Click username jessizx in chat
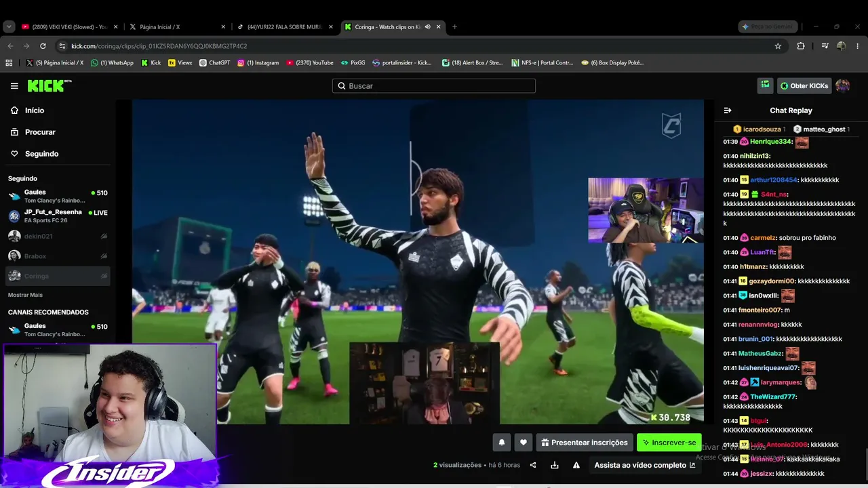The height and width of the screenshot is (488, 868). 761,474
